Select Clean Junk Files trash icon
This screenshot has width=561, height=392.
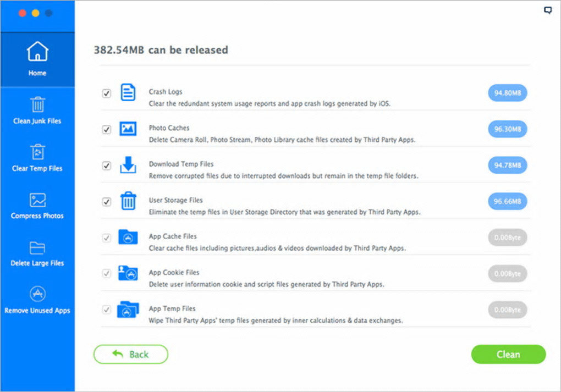(37, 104)
